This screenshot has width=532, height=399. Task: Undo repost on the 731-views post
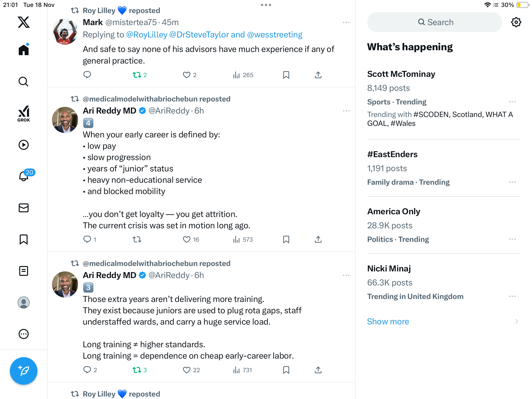coord(137,370)
